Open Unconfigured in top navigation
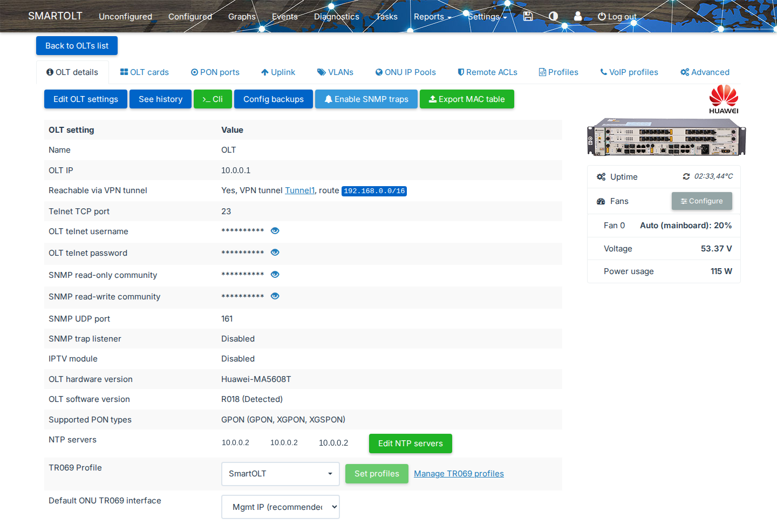 tap(125, 17)
